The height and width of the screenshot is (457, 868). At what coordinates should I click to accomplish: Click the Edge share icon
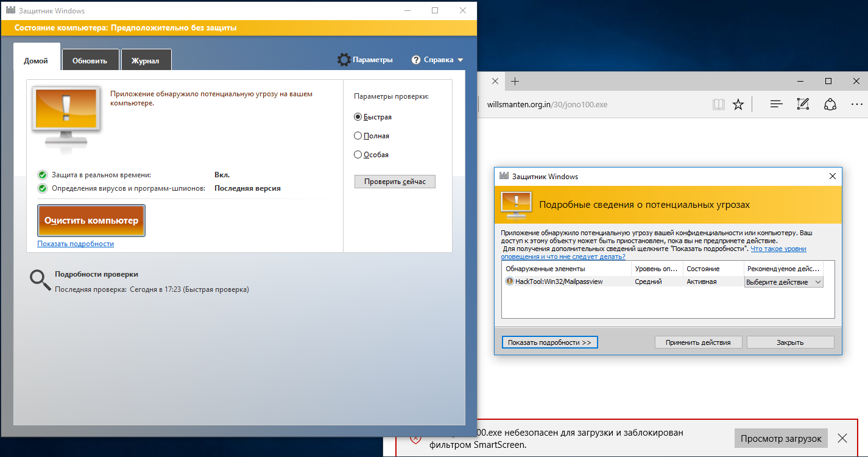830,104
